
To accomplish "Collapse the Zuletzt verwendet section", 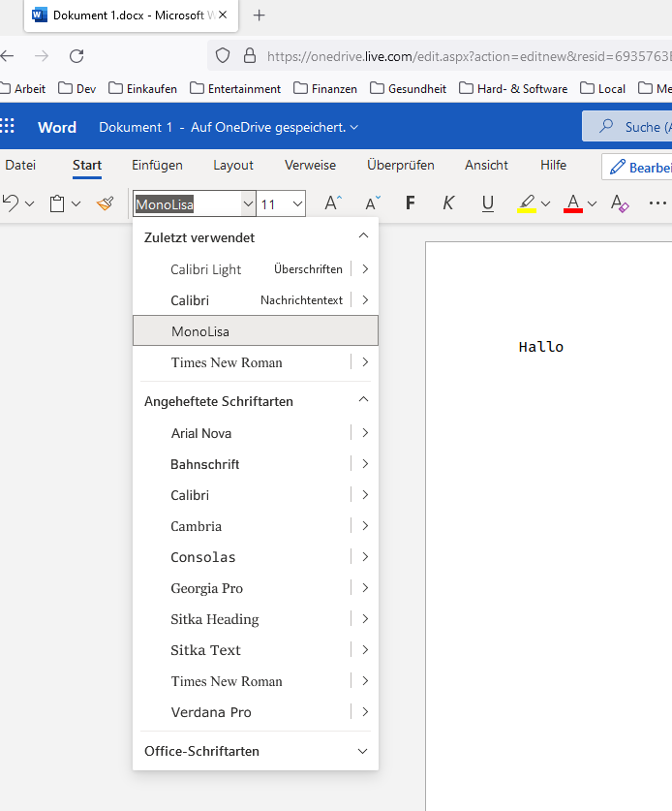I will click(x=363, y=235).
